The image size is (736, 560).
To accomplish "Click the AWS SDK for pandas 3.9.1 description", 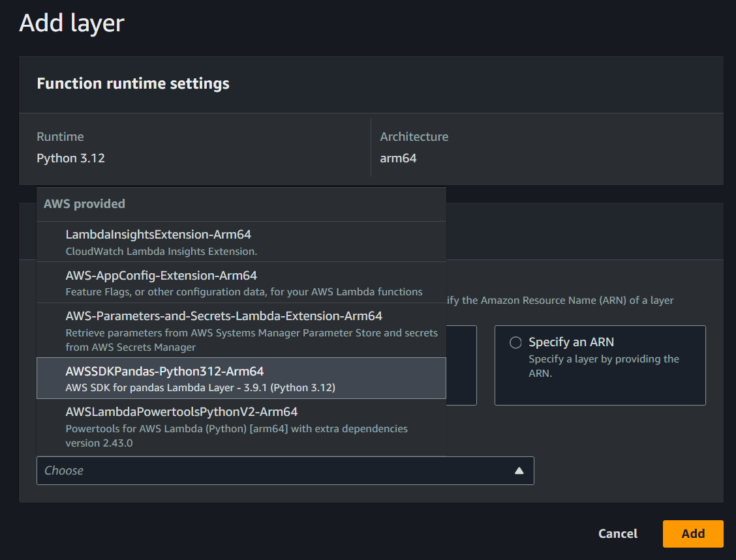I will [200, 388].
